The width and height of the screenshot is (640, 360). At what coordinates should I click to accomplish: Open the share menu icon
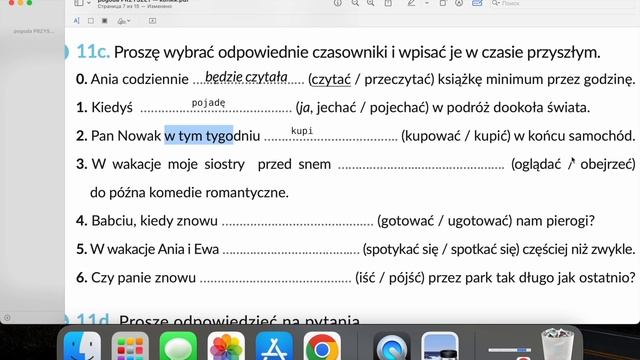click(x=388, y=3)
